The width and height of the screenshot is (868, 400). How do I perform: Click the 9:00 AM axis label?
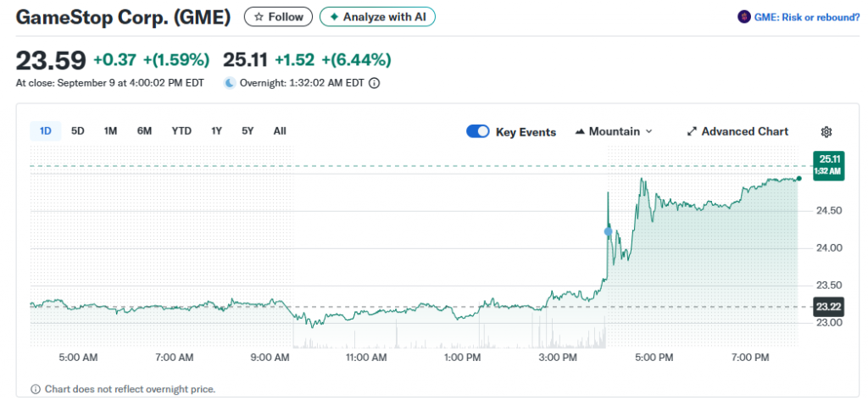tap(269, 358)
